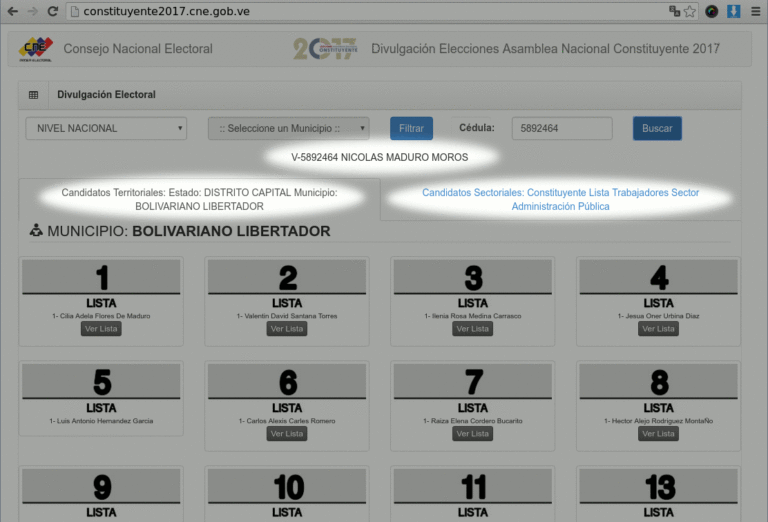Screen dimensions: 768x522
Task: Click the Lista 3 number banner
Action: (473, 277)
